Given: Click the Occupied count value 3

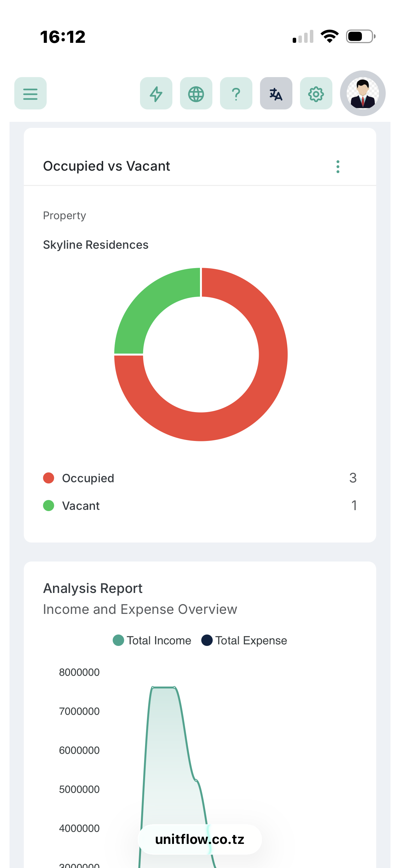Looking at the screenshot, I should click(x=353, y=478).
